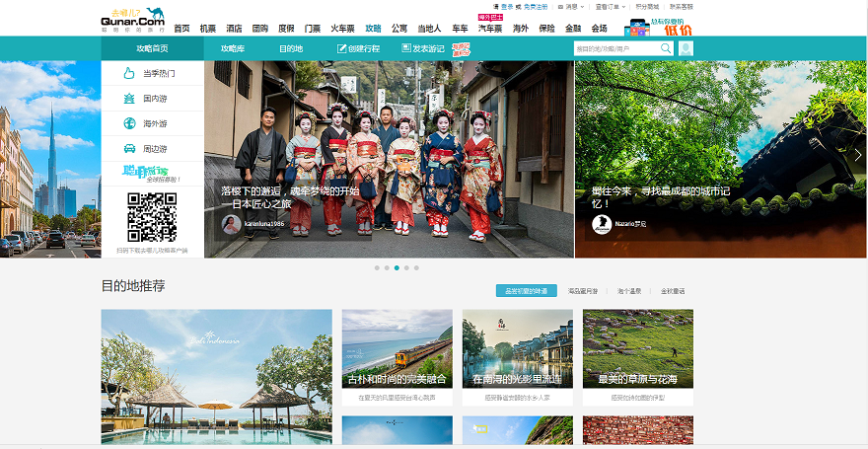Advance carousel with right arrow
The width and height of the screenshot is (868, 449).
pos(858,155)
